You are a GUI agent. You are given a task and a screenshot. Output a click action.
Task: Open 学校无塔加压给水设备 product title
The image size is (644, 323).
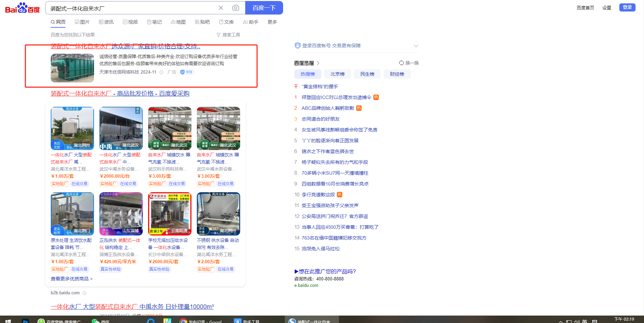pyautogui.click(x=168, y=244)
